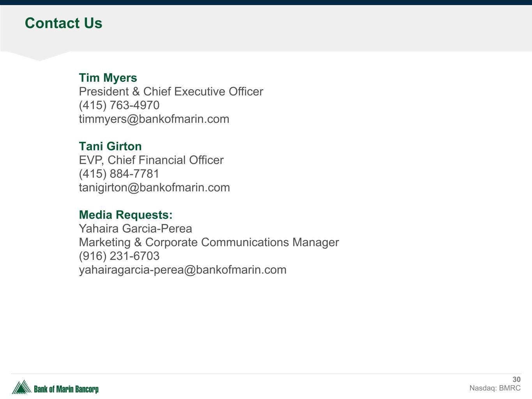Click the phone number (415) 884-7781

[x=119, y=174]
